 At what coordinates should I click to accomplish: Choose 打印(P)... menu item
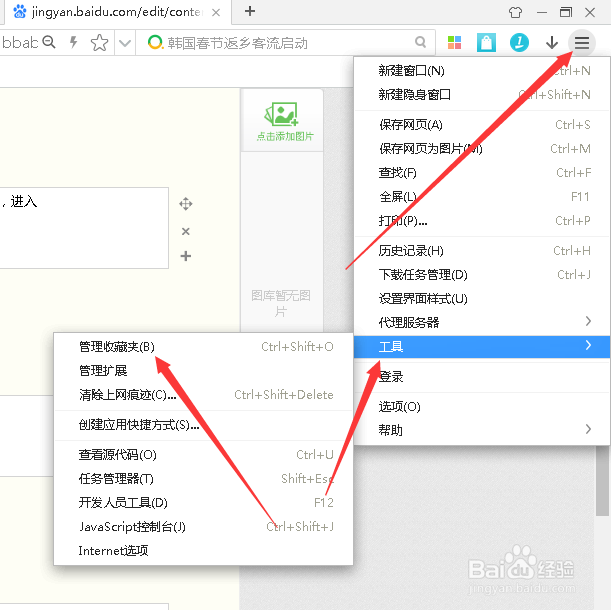pos(482,221)
